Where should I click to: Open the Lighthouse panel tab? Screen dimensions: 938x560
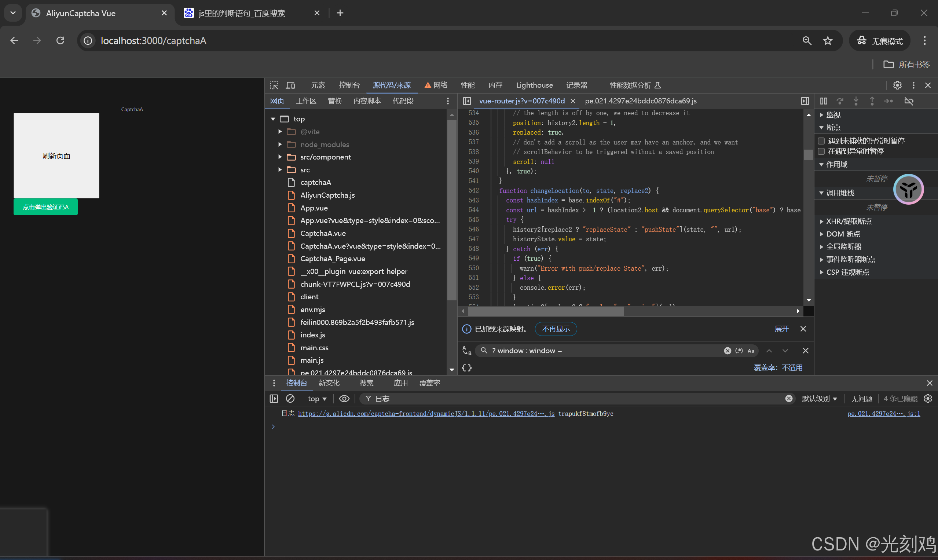point(534,85)
